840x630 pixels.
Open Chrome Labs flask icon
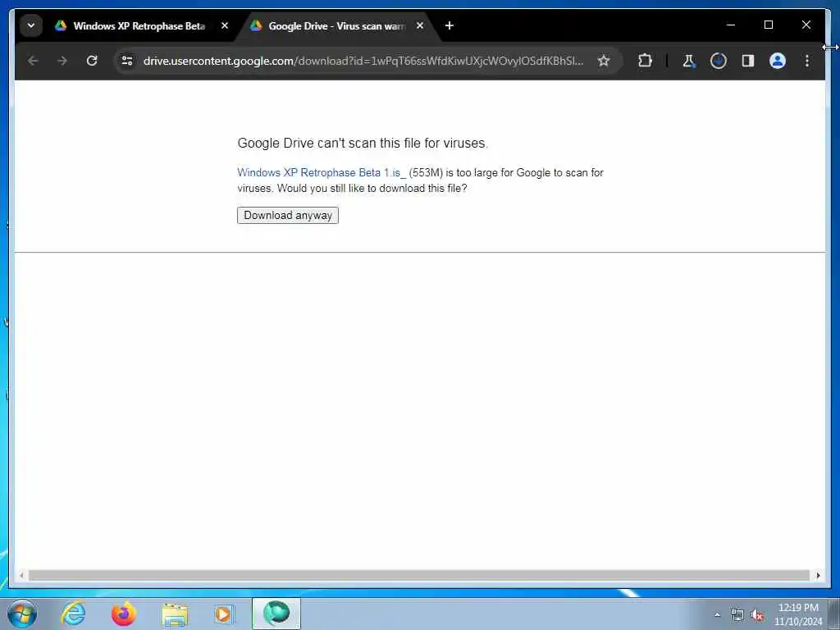pos(689,61)
